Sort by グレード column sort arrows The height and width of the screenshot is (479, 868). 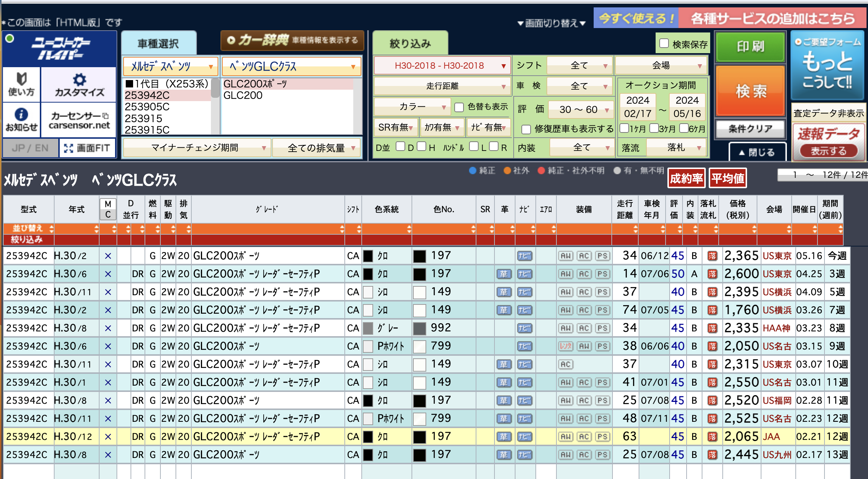click(x=342, y=229)
